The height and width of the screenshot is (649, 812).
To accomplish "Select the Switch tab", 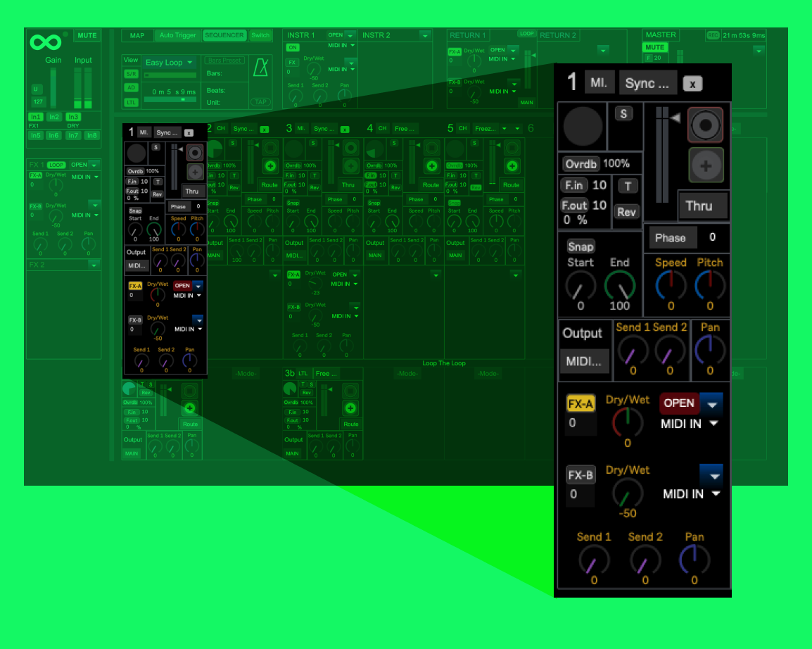I will pyautogui.click(x=260, y=35).
